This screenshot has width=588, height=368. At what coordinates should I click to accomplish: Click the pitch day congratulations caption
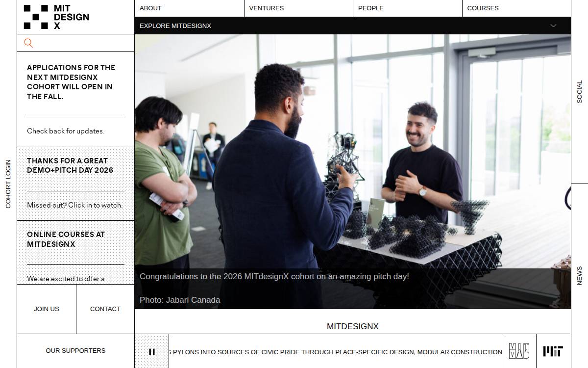[274, 276]
